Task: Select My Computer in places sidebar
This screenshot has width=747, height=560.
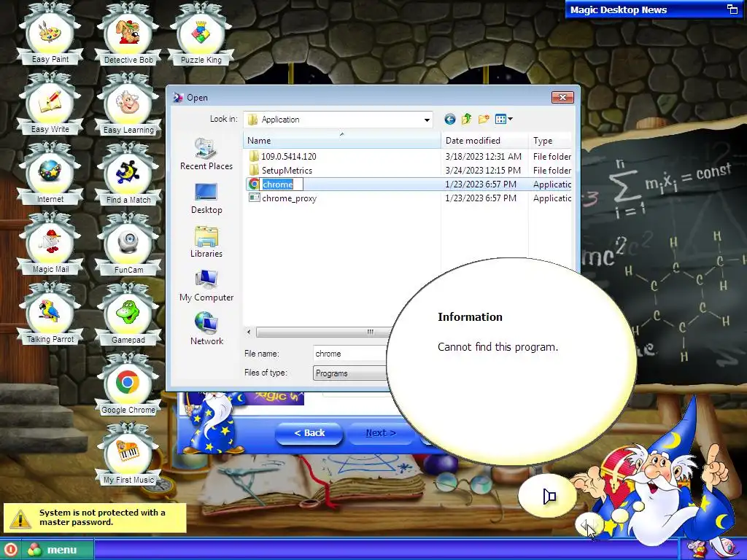Action: point(206,286)
